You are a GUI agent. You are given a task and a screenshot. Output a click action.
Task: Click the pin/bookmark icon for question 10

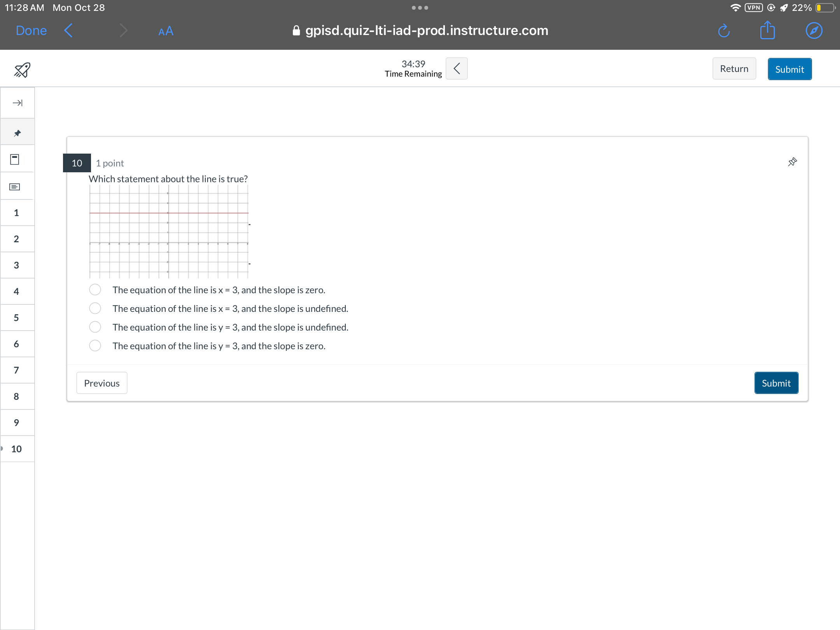(x=793, y=161)
